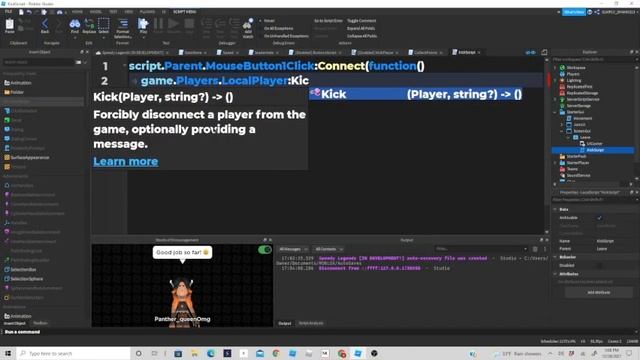Click the Insert Object search field
640x360 pixels.
39,62
